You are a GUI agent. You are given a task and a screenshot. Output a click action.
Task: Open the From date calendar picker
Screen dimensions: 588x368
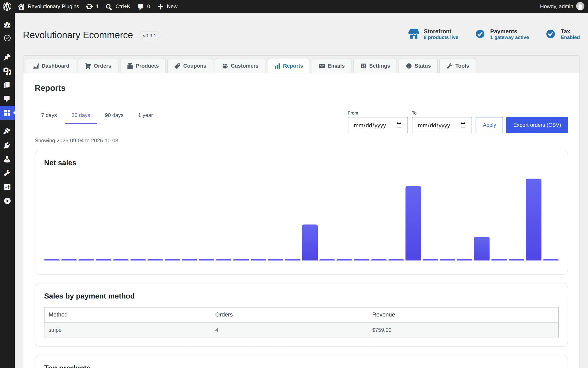[x=399, y=125]
